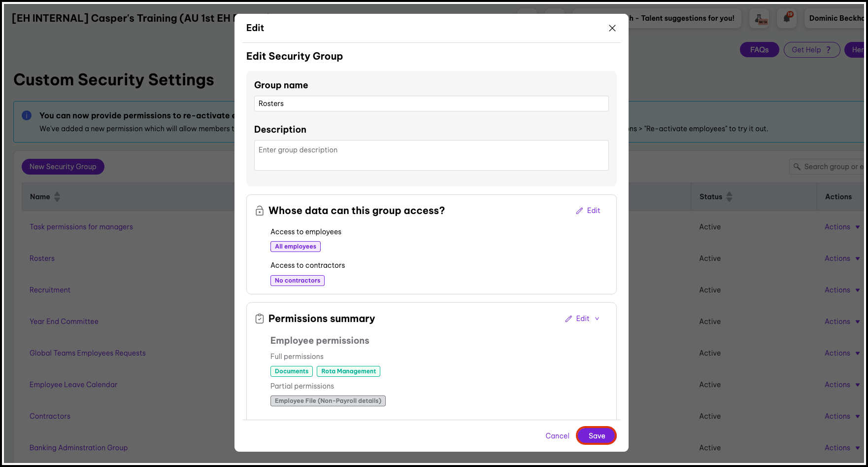Click the clipboard icon by Permissions summary
Image resolution: width=868 pixels, height=467 pixels.
point(260,319)
